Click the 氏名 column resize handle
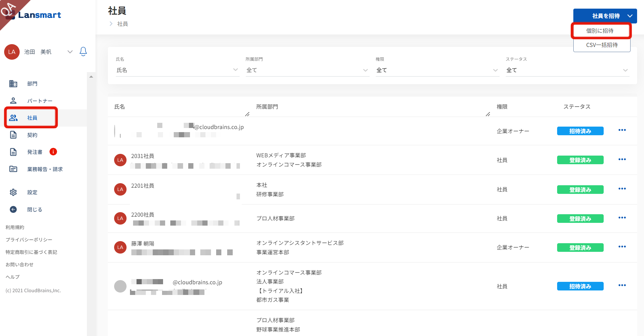The width and height of the screenshot is (644, 336). 247,114
